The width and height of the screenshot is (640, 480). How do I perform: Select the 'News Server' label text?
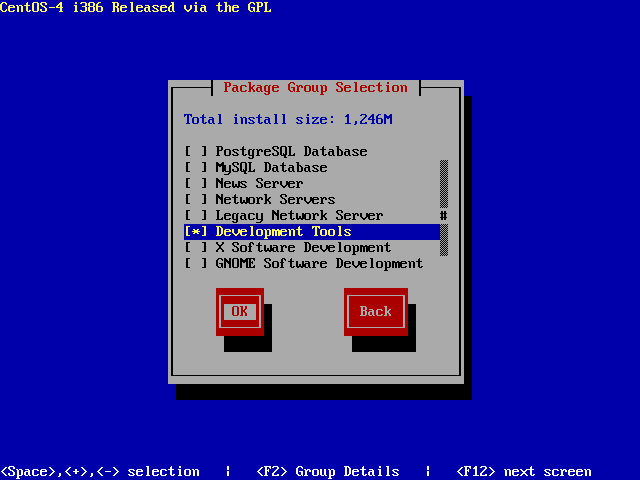tap(259, 183)
